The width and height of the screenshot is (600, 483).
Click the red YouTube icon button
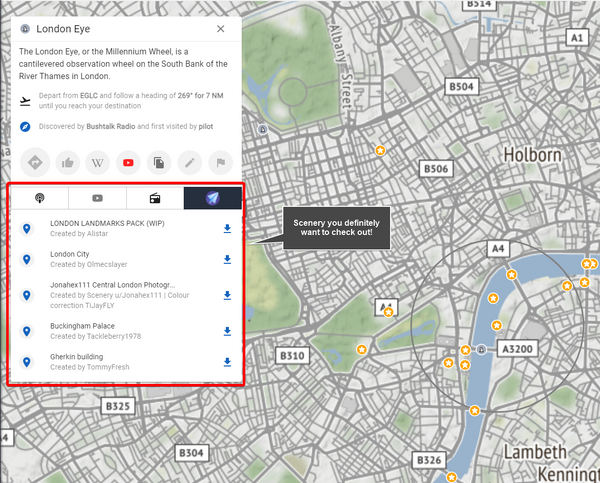128,162
